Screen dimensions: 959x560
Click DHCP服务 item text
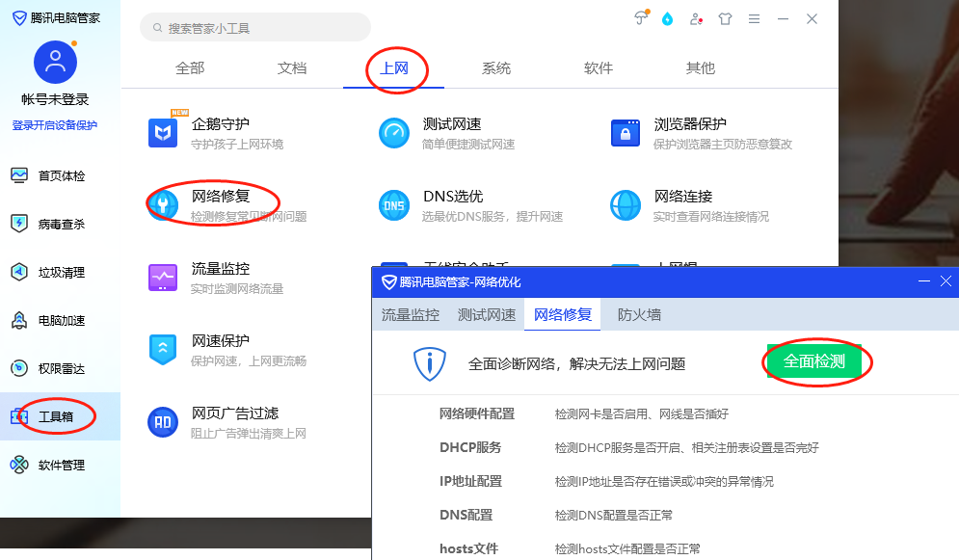[x=470, y=447]
